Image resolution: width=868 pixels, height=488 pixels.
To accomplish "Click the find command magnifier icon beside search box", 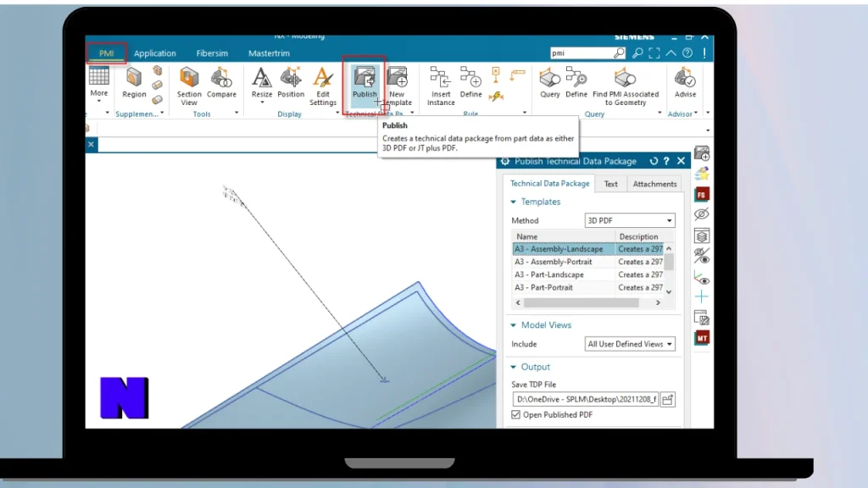I will coord(637,53).
